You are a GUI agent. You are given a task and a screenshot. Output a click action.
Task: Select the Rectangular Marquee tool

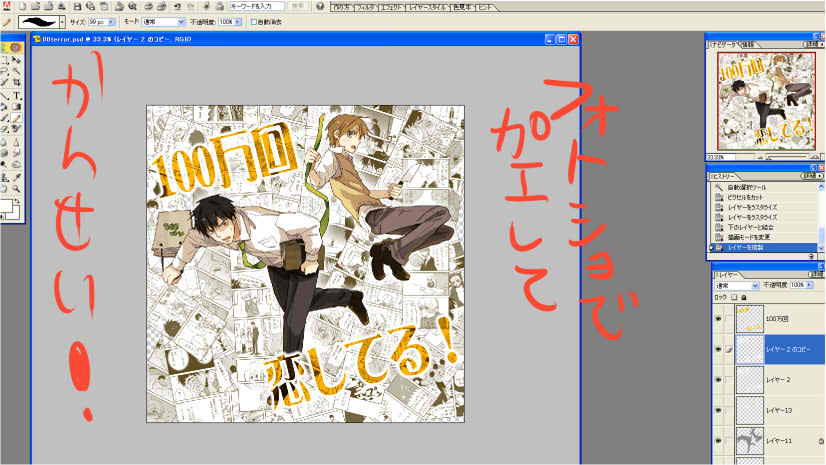5,59
